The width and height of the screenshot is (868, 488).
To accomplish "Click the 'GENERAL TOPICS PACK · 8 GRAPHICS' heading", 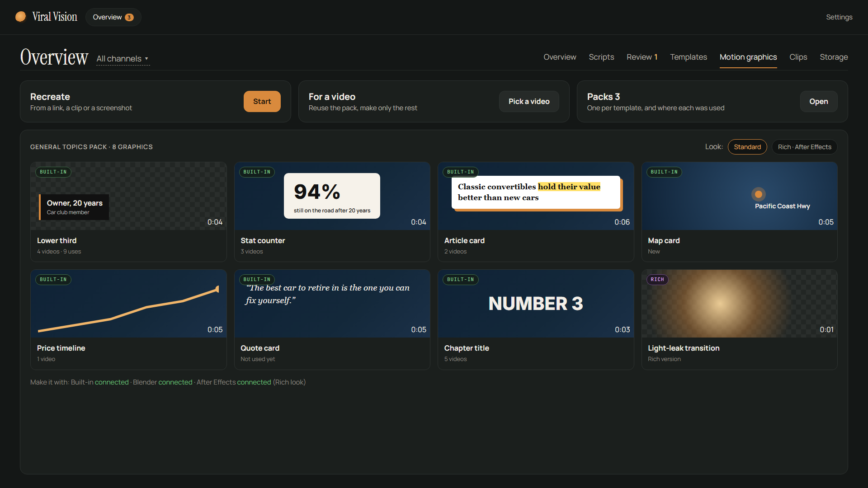I will tap(91, 147).
